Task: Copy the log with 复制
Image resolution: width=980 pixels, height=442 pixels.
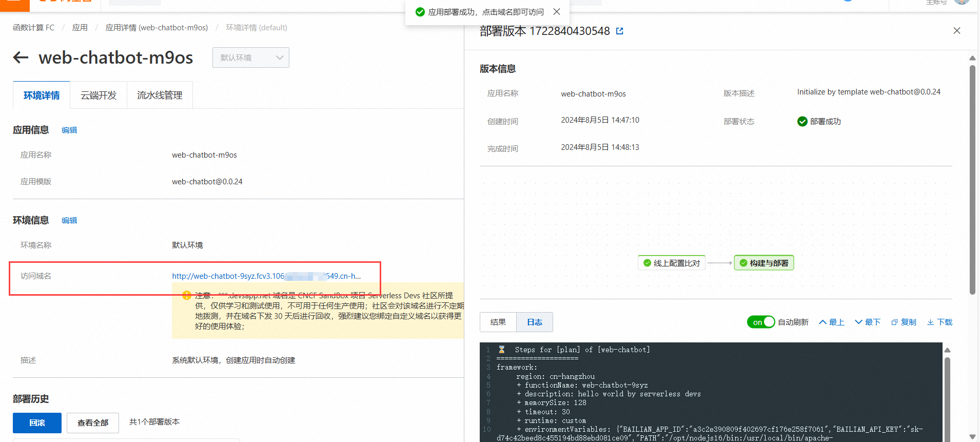Action: click(904, 322)
